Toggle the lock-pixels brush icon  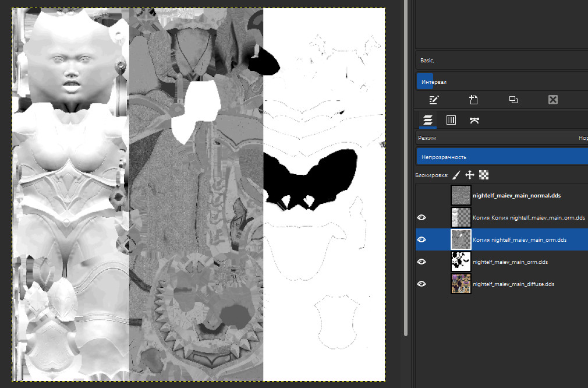pyautogui.click(x=456, y=175)
